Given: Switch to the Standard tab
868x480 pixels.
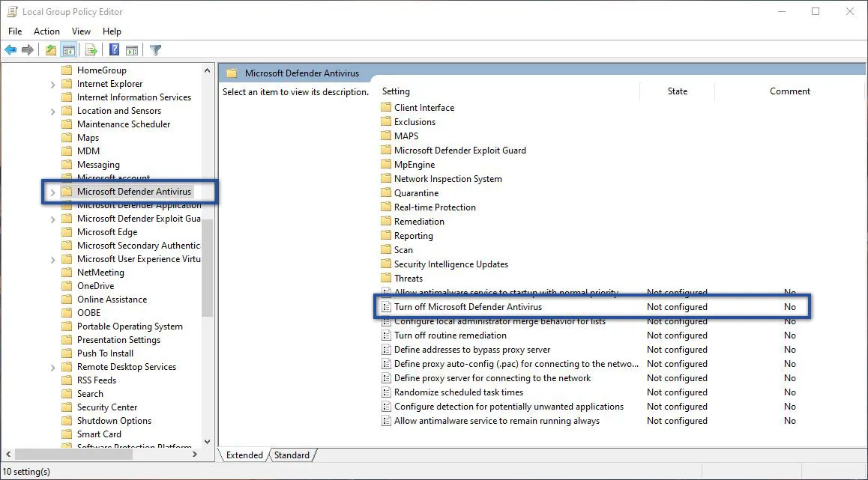Looking at the screenshot, I should (x=292, y=455).
